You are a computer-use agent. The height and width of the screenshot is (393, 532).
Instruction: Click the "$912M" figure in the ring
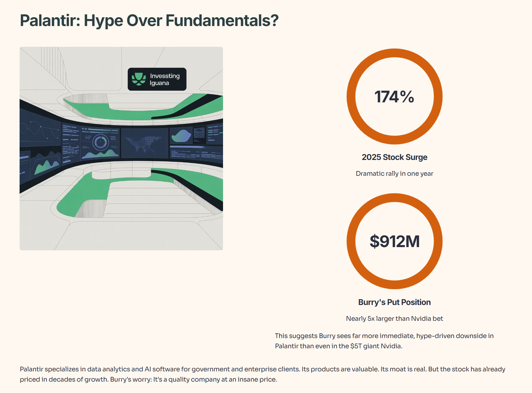point(394,241)
